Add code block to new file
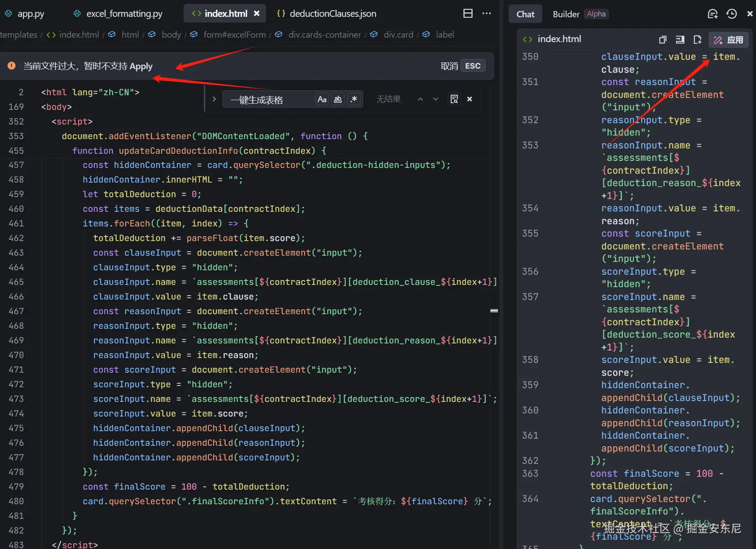The width and height of the screenshot is (756, 549). (x=697, y=40)
